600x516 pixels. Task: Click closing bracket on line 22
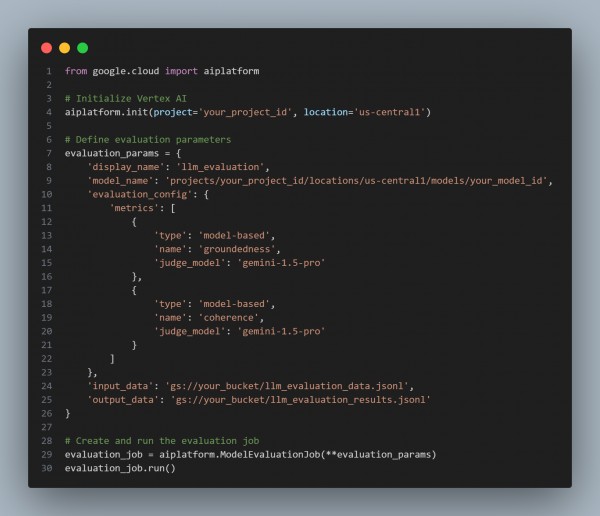[x=112, y=359]
